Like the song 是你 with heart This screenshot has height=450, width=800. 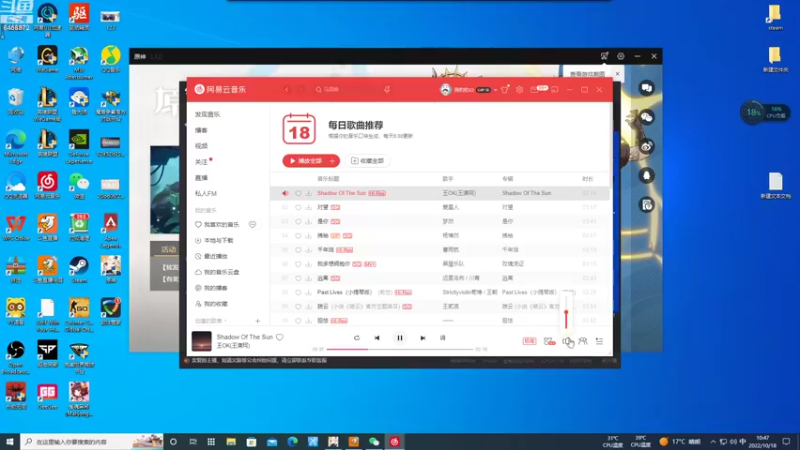point(298,221)
